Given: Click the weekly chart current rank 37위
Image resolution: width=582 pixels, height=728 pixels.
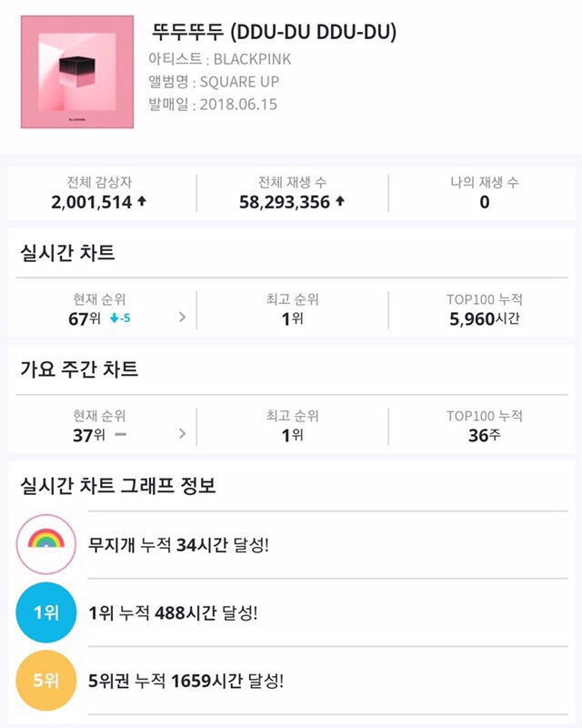Looking at the screenshot, I should (x=88, y=434).
